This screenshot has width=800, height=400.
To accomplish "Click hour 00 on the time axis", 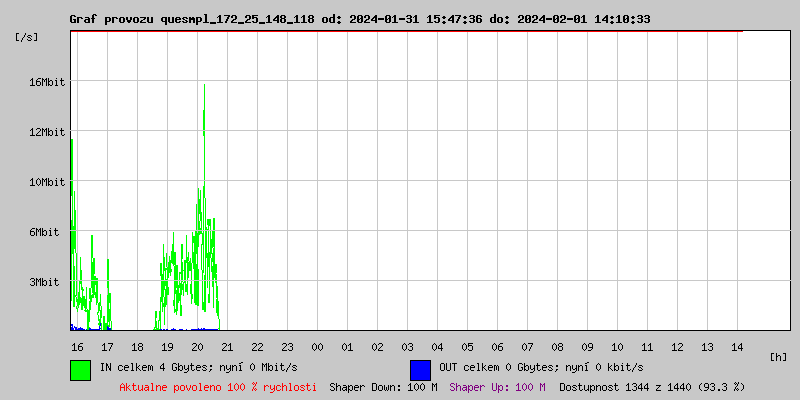I will [317, 347].
